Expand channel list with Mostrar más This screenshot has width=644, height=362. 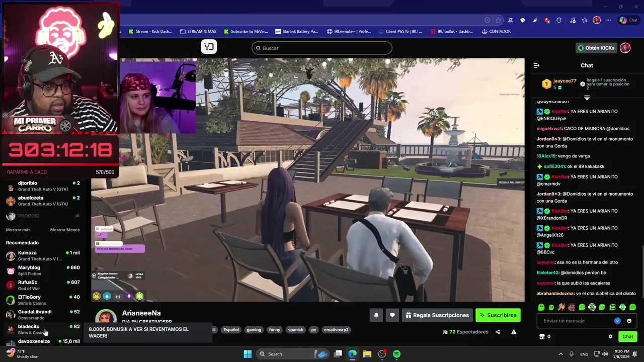18,230
